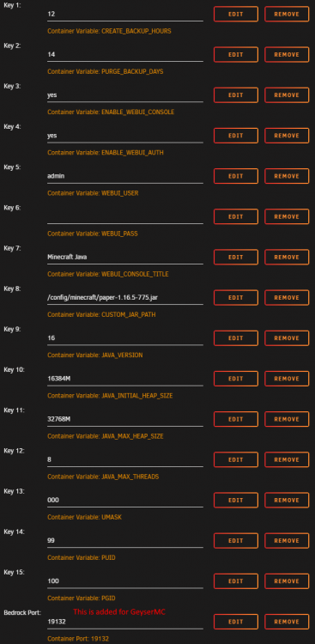This screenshot has height=644, width=315.
Task: Focus the empty WEBUI_PASS field
Action: [125, 217]
